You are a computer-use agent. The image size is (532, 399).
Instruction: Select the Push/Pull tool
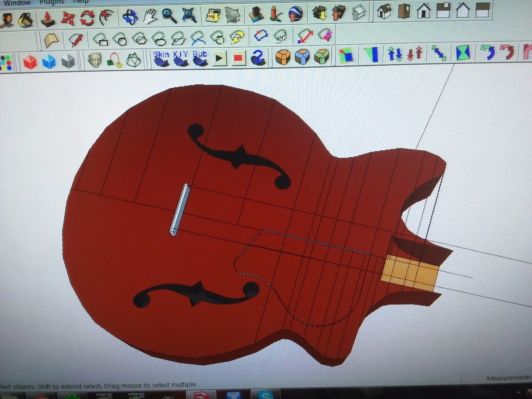pyautogui.click(x=48, y=19)
